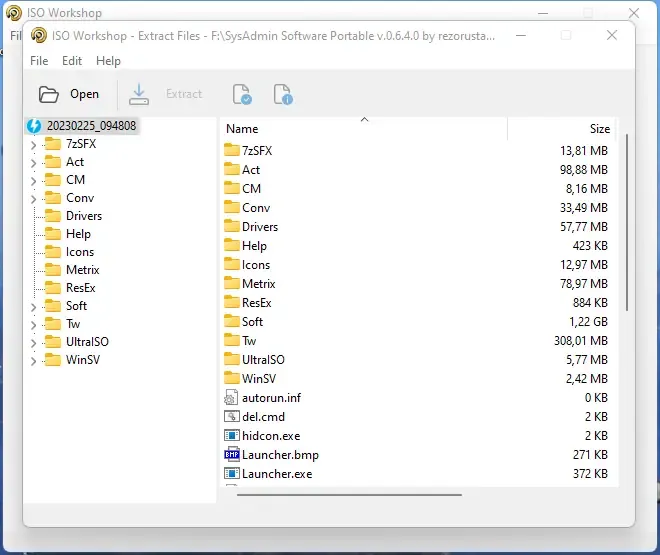Expand the 7zSFX tree node
The image size is (660, 555).
point(33,146)
